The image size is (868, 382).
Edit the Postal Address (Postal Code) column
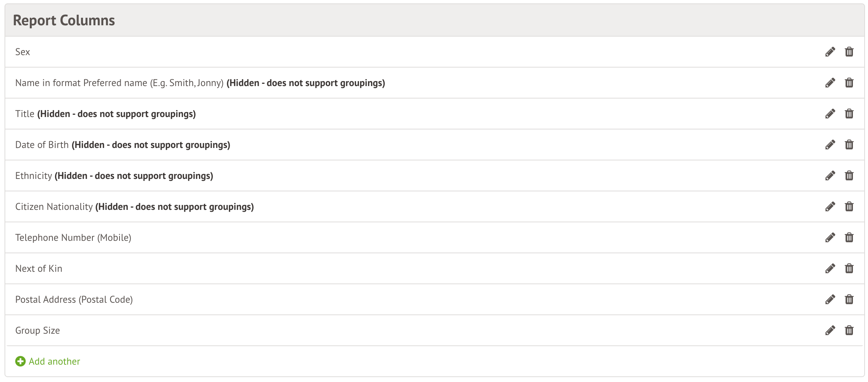tap(830, 299)
